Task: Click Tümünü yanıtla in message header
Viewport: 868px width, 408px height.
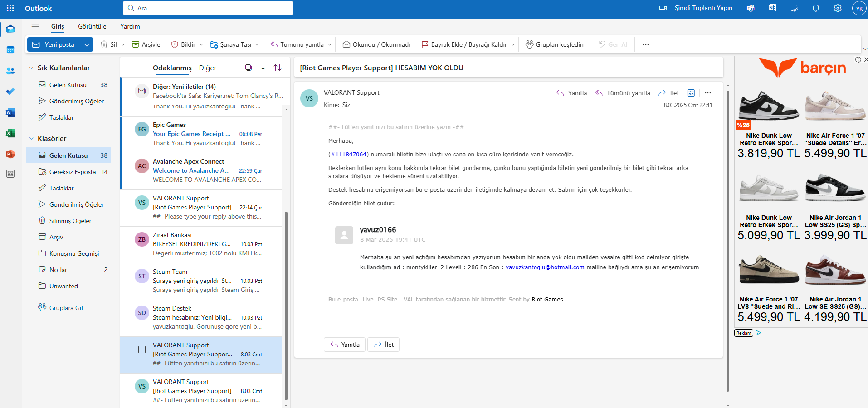Action: 623,93
